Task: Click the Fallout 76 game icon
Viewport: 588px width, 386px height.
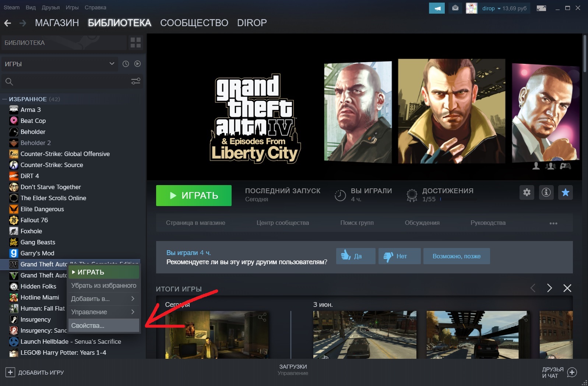Action: pos(14,220)
